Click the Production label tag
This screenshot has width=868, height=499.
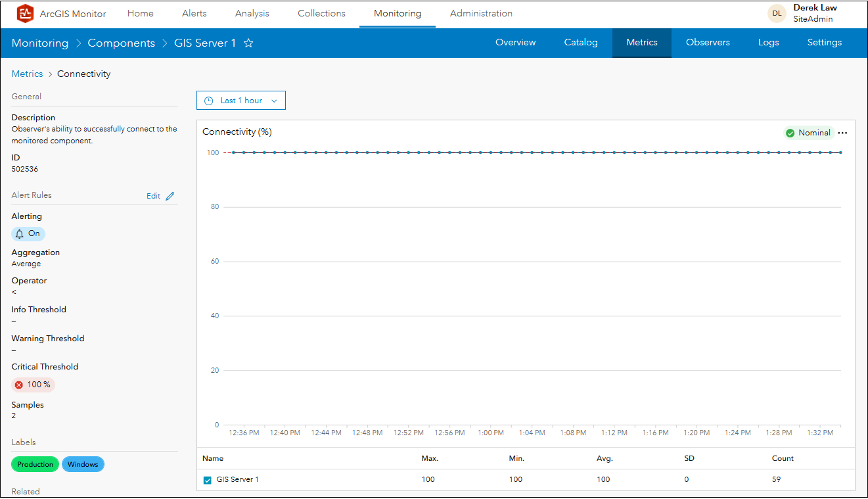35,465
